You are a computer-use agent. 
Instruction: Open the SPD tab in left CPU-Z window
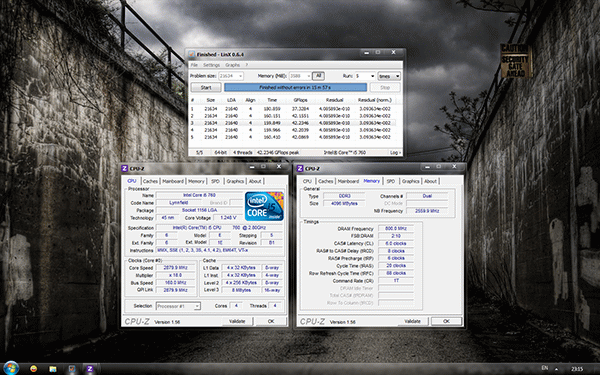click(x=215, y=181)
